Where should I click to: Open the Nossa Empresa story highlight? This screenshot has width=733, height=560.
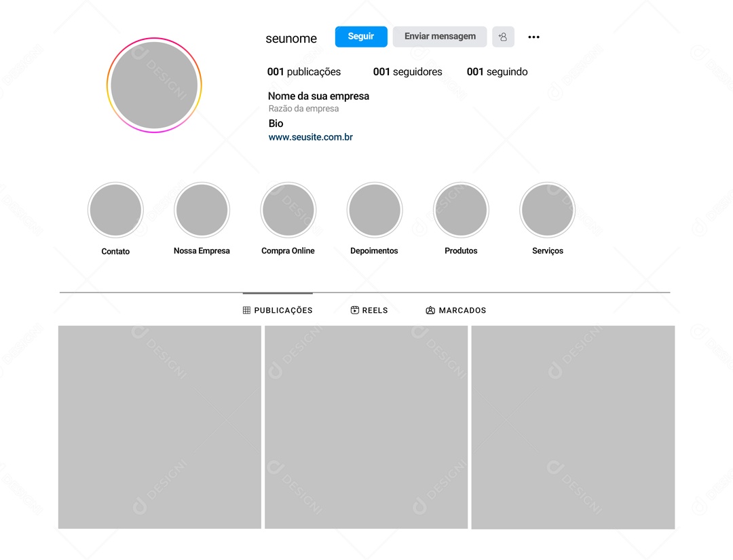pos(202,210)
